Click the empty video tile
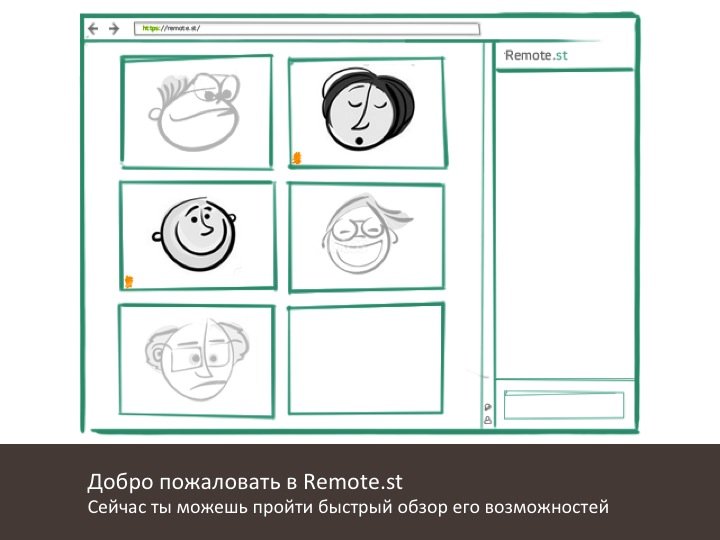Image resolution: width=720 pixels, height=540 pixels. [366, 358]
